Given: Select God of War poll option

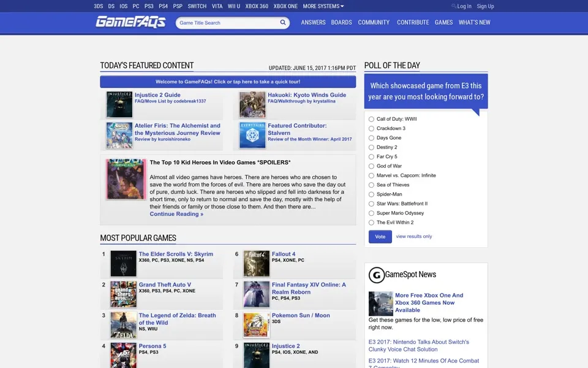Looking at the screenshot, I should pyautogui.click(x=371, y=166).
